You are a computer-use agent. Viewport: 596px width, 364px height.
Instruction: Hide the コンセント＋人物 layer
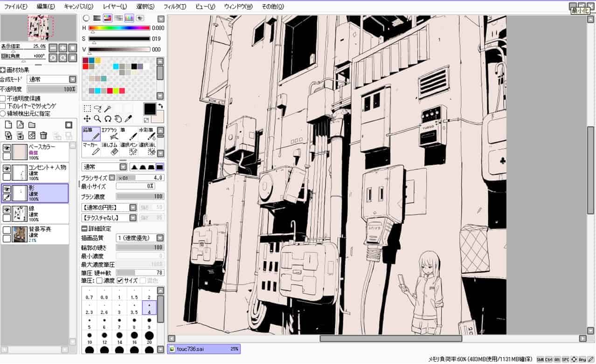click(x=7, y=169)
